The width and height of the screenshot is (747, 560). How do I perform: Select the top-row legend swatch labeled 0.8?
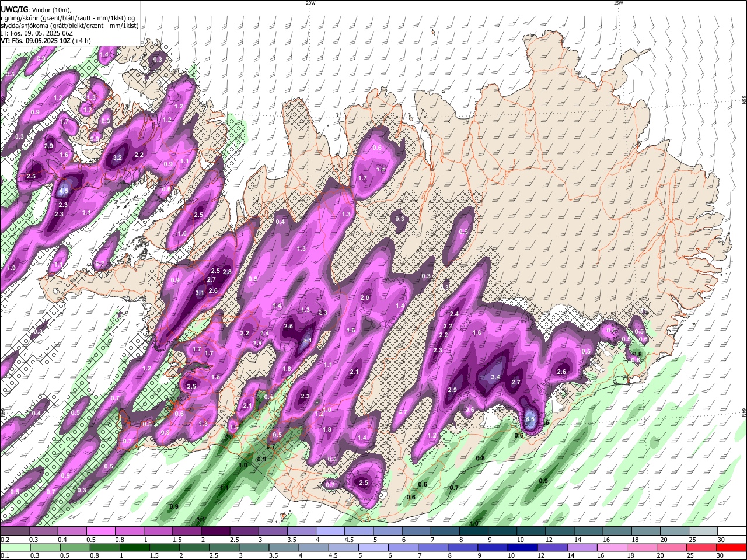[129, 531]
